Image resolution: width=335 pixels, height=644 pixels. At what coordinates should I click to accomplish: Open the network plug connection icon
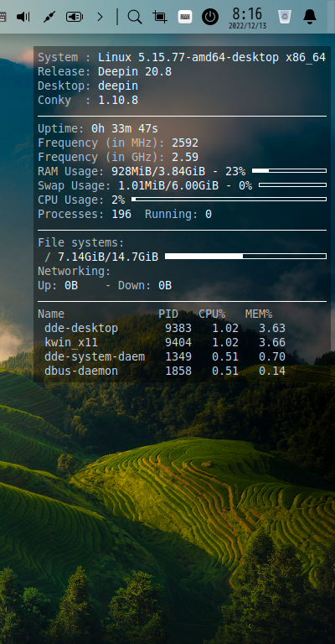click(49, 17)
